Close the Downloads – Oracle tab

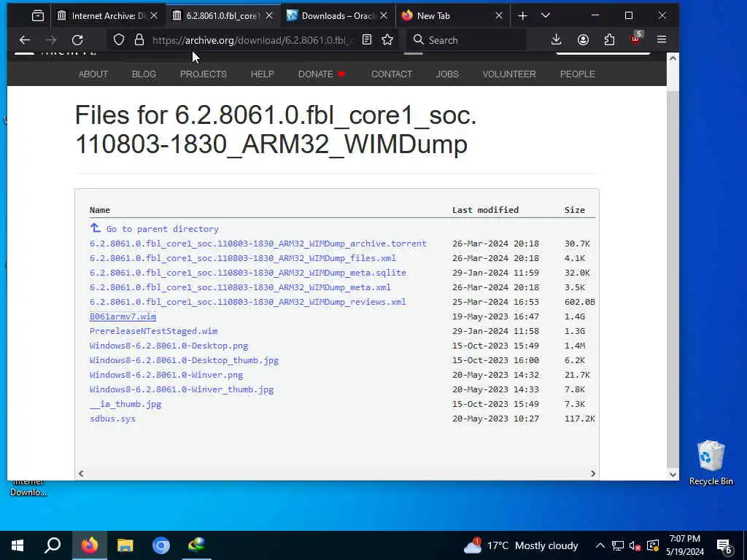[x=384, y=16]
